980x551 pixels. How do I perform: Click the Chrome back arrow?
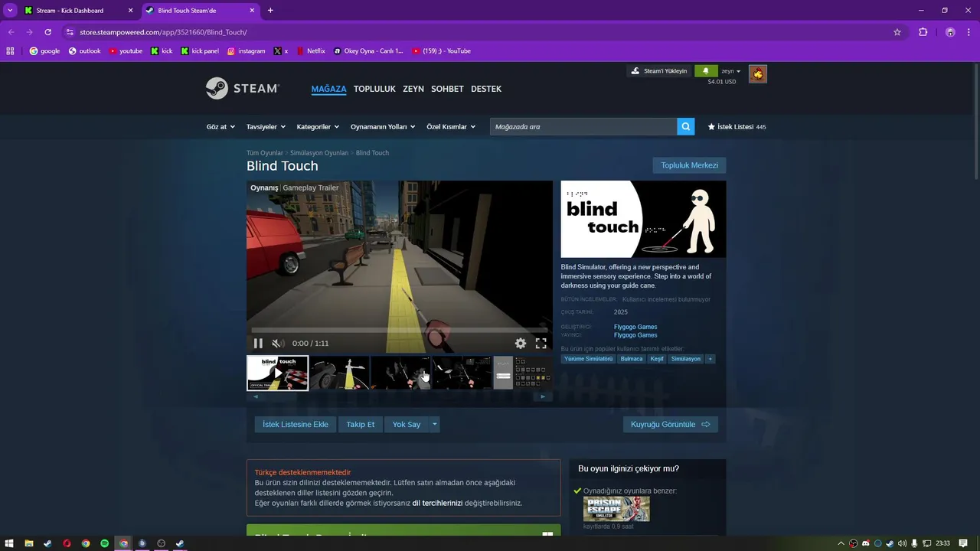(x=11, y=32)
